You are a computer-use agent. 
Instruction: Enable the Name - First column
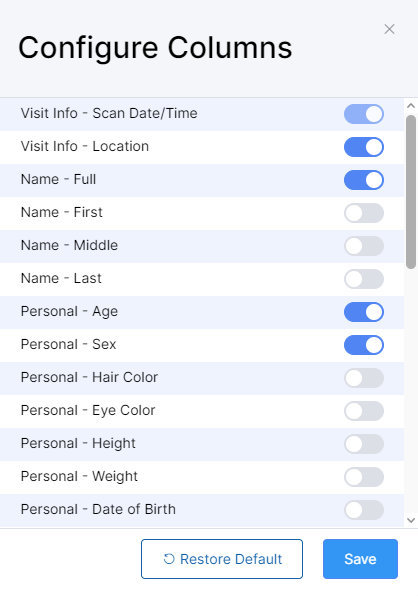[364, 213]
